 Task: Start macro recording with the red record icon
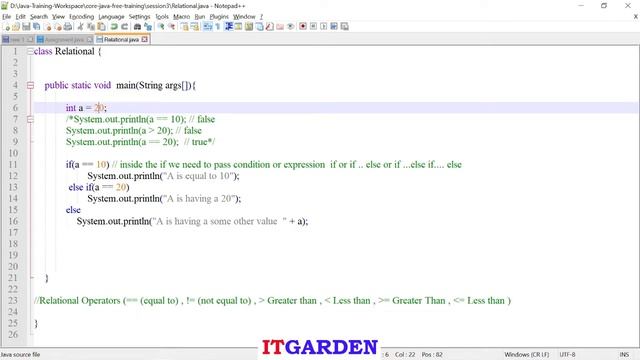click(x=303, y=27)
